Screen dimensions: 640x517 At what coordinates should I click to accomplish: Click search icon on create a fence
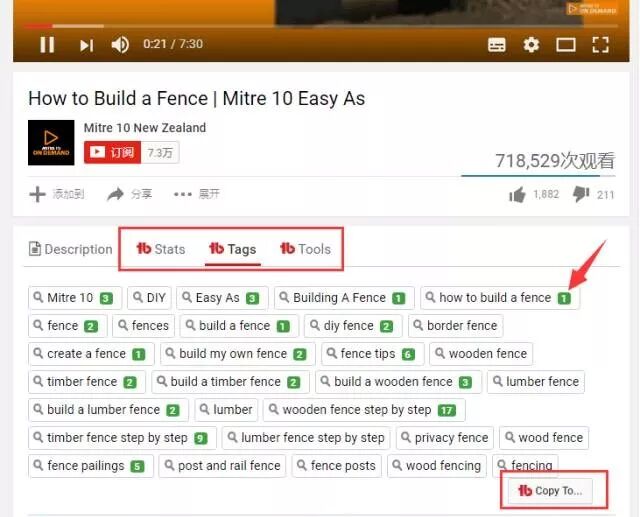[38, 353]
